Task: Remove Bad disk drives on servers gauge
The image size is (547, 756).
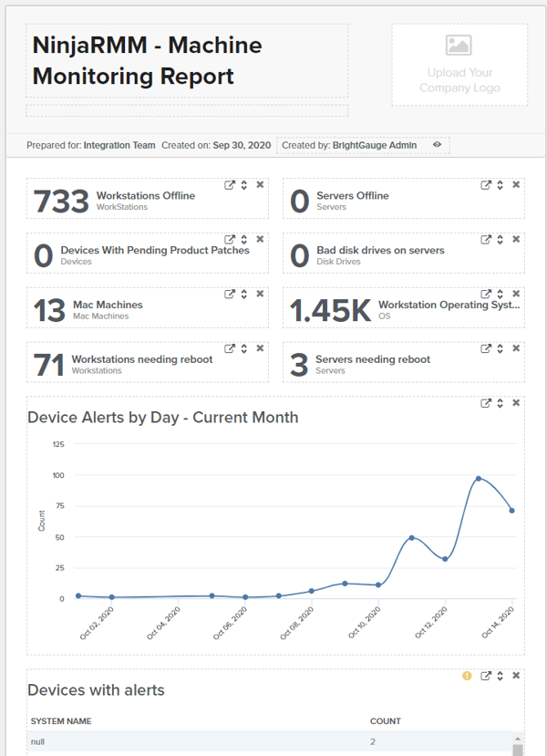Action: [x=516, y=239]
